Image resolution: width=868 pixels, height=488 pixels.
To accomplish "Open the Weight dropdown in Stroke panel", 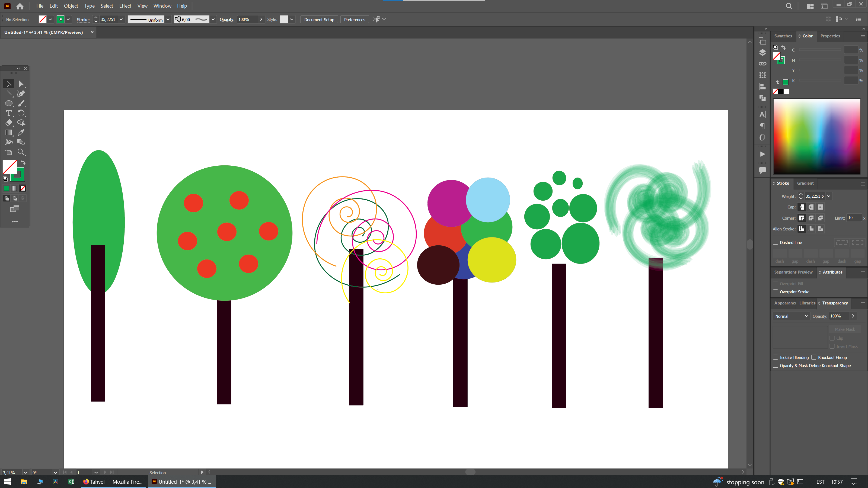I will coord(829,196).
